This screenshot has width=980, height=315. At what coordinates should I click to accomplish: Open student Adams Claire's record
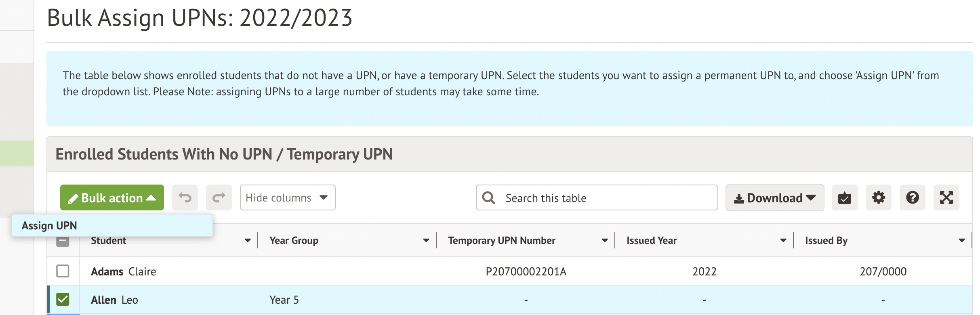coord(123,271)
